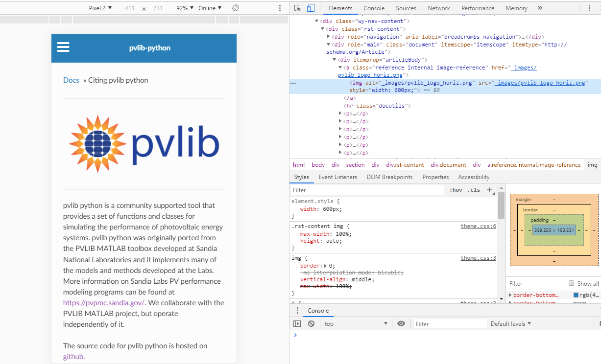601x364 pixels.
Task: Select the Styles pane tab
Action: pos(301,177)
